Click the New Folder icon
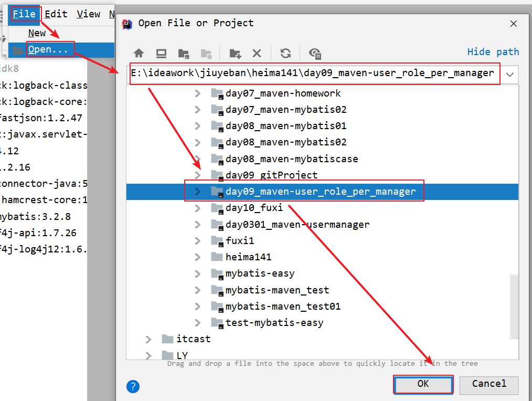The image size is (532, 401). click(235, 53)
